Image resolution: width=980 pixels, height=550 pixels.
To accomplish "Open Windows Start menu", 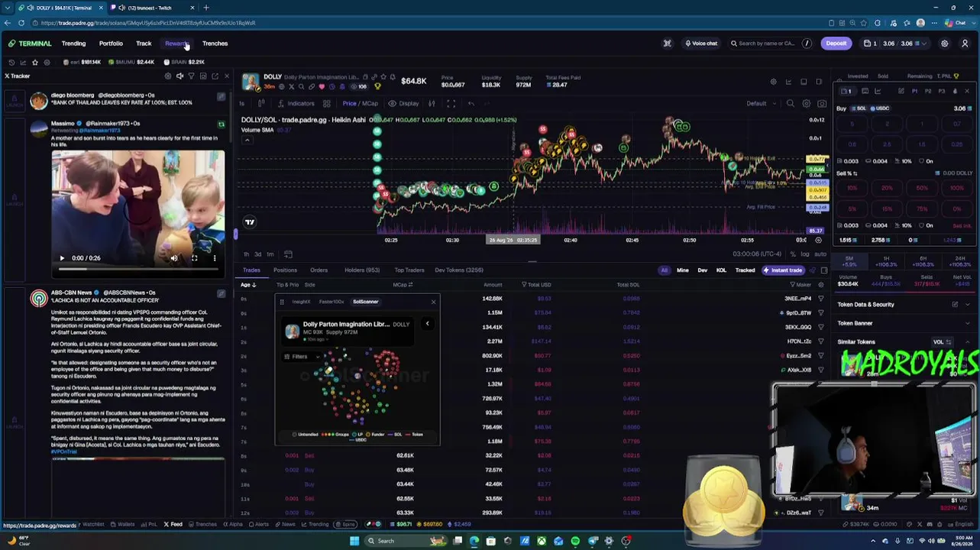I will click(x=354, y=541).
